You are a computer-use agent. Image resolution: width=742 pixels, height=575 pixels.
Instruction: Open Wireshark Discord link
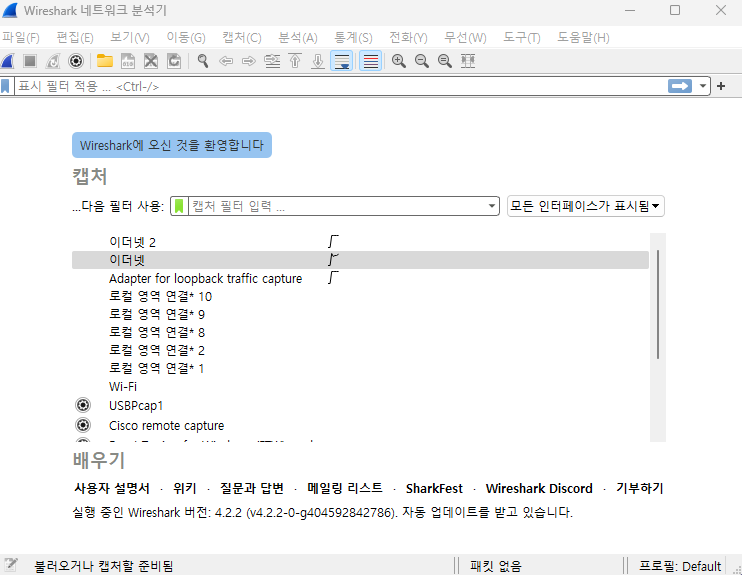coord(539,488)
